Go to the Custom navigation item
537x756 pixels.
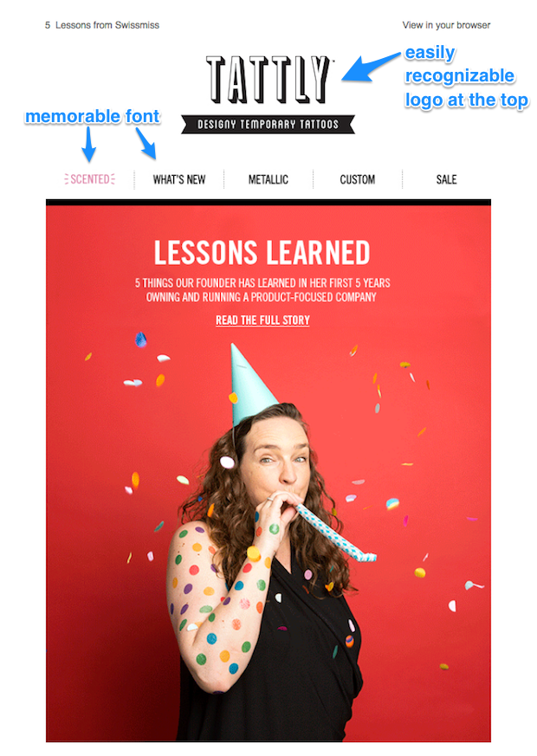357,179
